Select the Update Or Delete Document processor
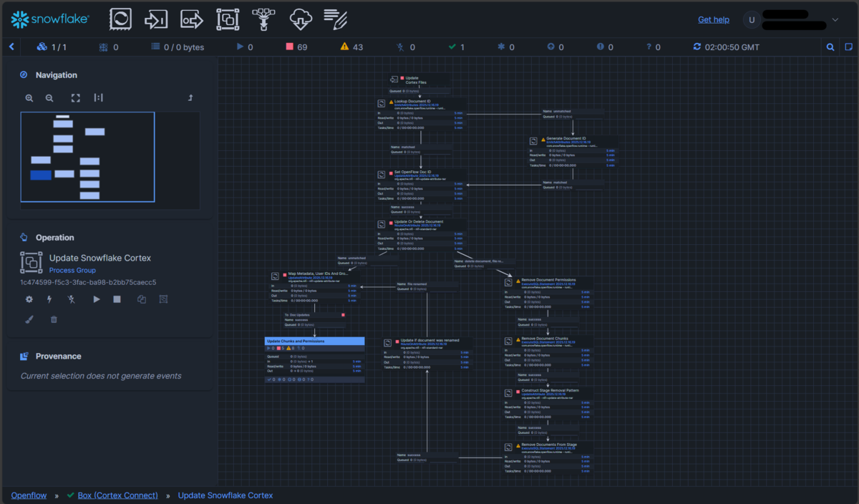Viewport: 859px width, 504px height. (421, 234)
